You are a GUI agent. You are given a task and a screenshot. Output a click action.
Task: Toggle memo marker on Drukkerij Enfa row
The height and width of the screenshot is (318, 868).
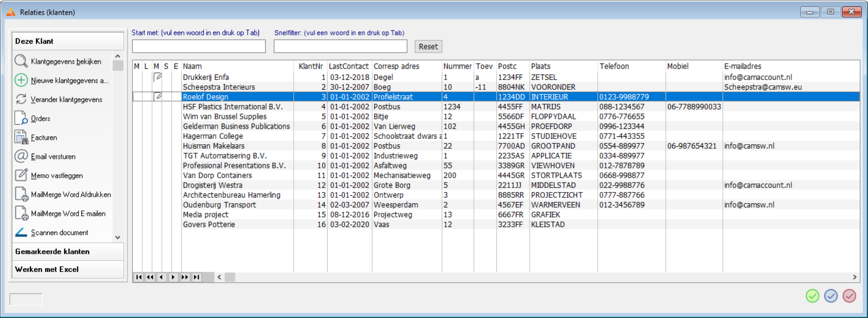(x=157, y=77)
